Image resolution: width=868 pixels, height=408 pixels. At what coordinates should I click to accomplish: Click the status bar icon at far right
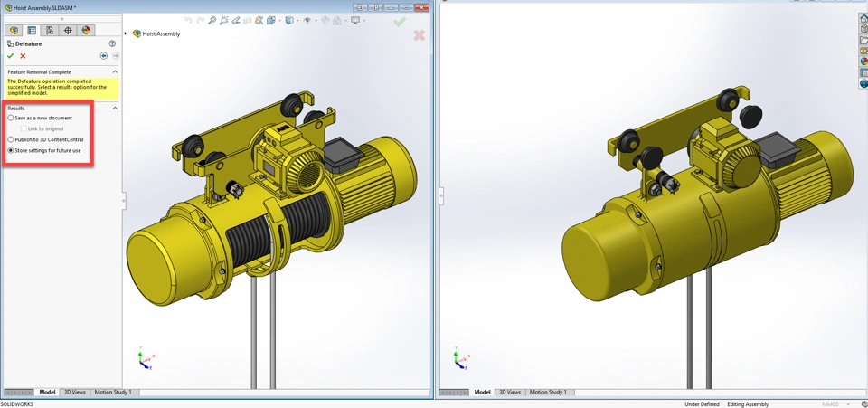(864, 404)
